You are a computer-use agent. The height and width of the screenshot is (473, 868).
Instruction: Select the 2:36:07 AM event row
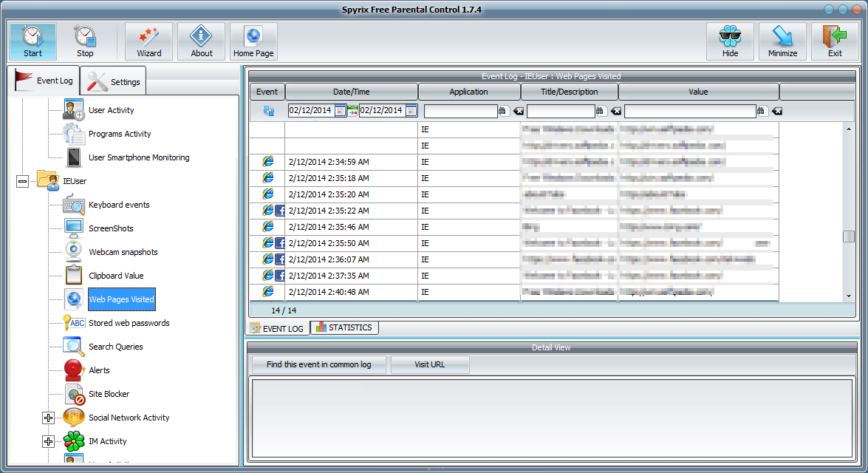pyautogui.click(x=514, y=259)
